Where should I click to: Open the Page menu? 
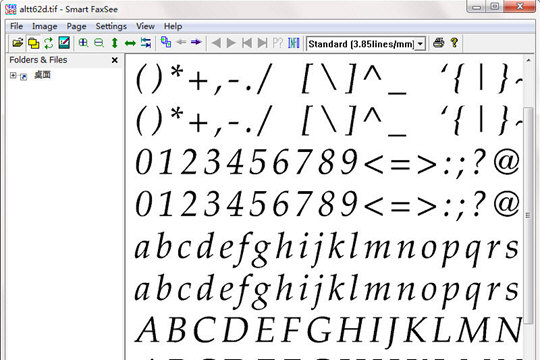76,27
